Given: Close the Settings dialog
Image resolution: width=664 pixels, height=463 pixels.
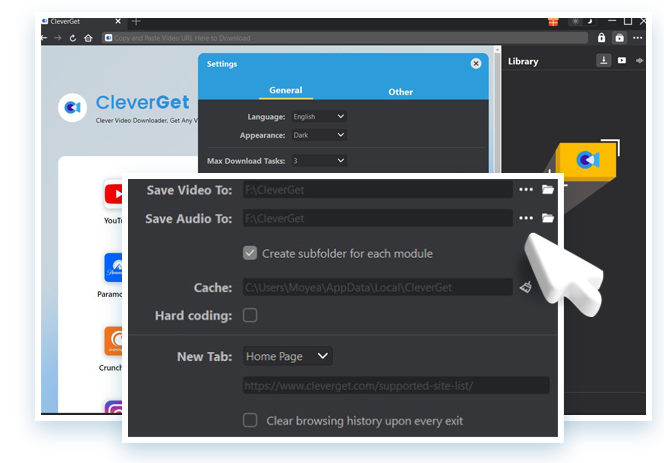Looking at the screenshot, I should pyautogui.click(x=476, y=64).
